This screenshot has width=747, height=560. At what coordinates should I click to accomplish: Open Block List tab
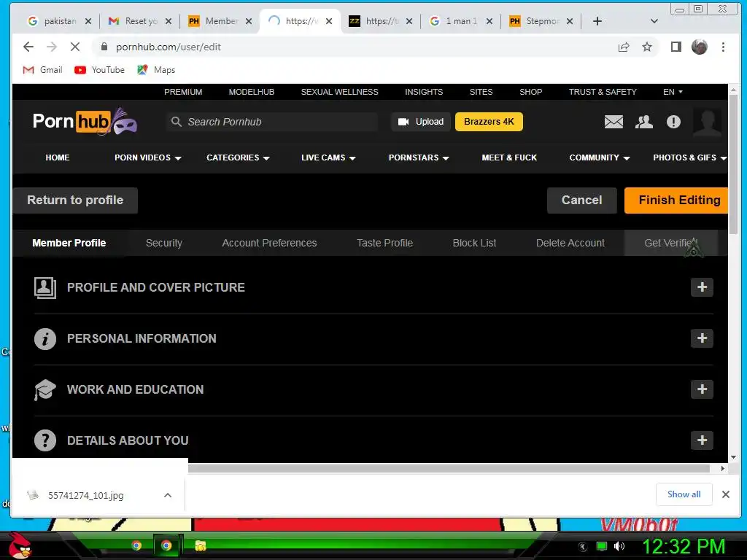pyautogui.click(x=474, y=243)
